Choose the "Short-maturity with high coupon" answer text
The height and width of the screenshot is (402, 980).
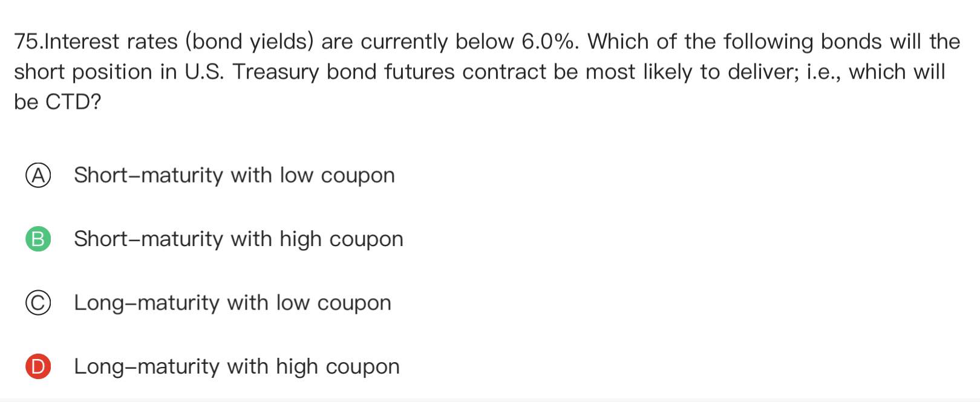point(238,239)
